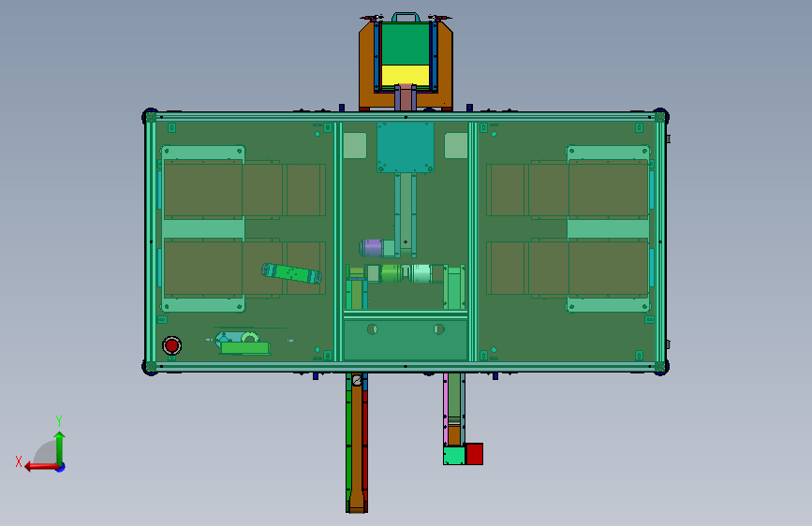The image size is (812, 526).
Task: Select the mint-colored cylinder in center bay
Action: 421,273
